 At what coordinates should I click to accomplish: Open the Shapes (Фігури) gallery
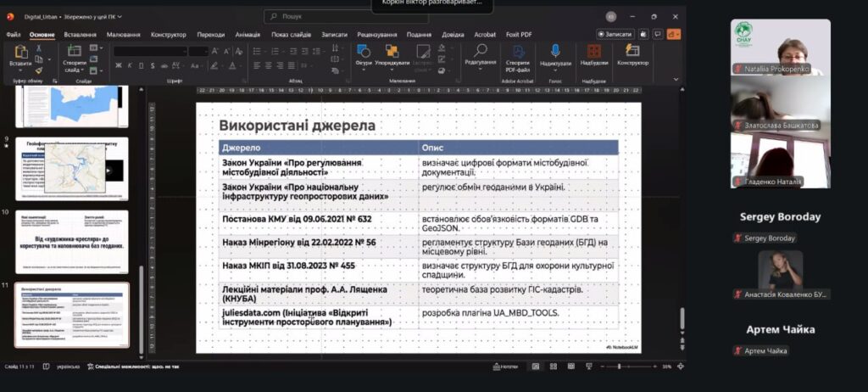click(x=364, y=54)
